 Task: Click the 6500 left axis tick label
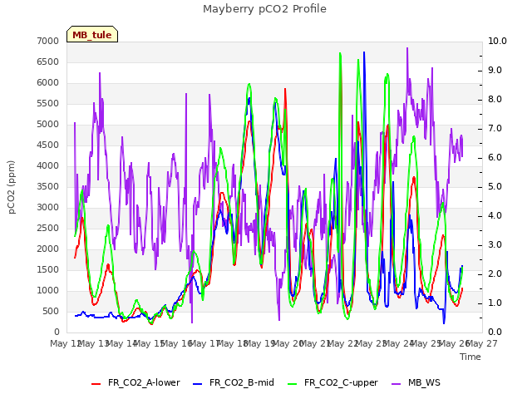pos(48,62)
